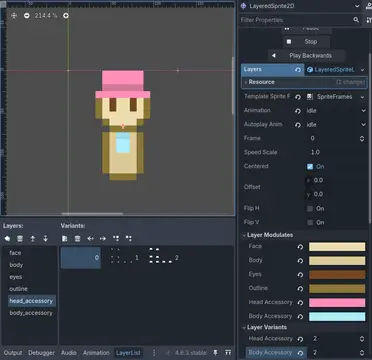Open the three-dot bottom panel menu
Image resolution: width=372 pixels, height=360 pixels.
154,353
